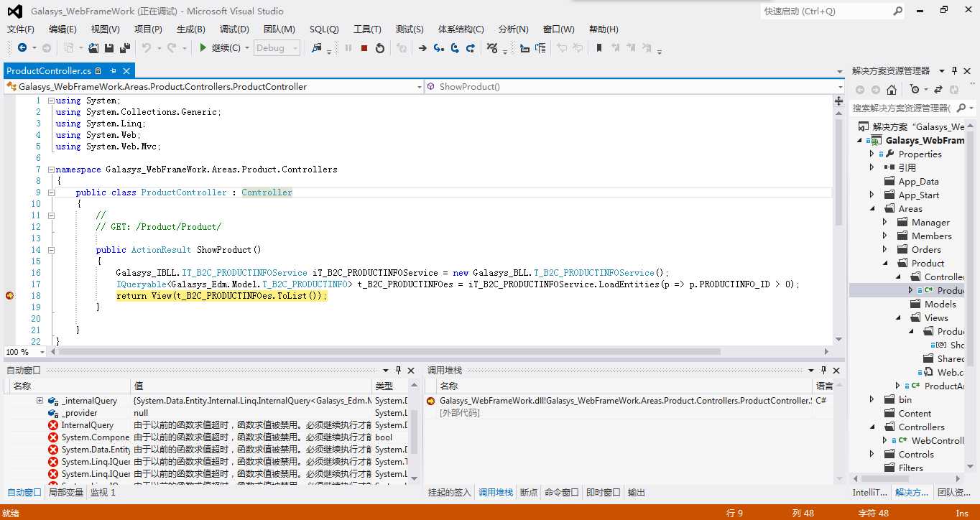Viewport: 980px width, 520px height.
Task: Switch to the 团队资源 tab in right panel
Action: (x=956, y=493)
